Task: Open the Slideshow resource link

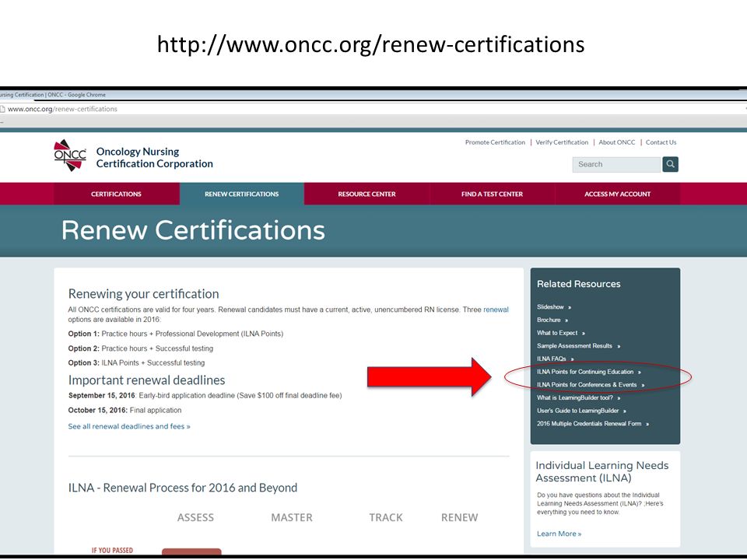Action: 553,307
